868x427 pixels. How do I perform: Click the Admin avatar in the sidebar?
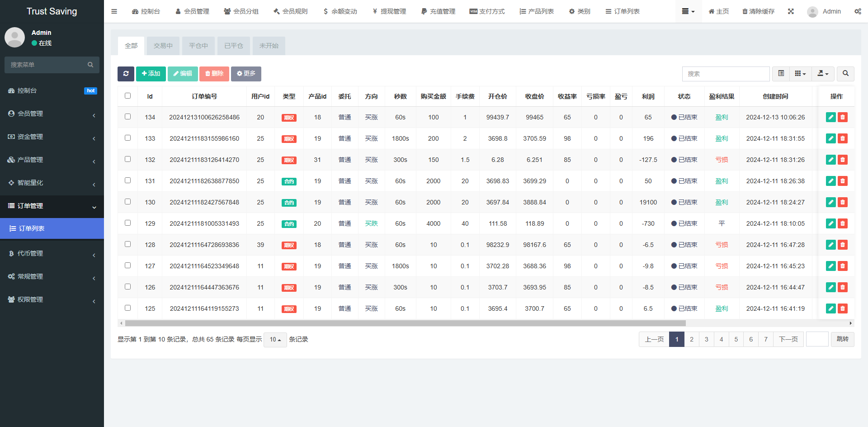click(14, 37)
